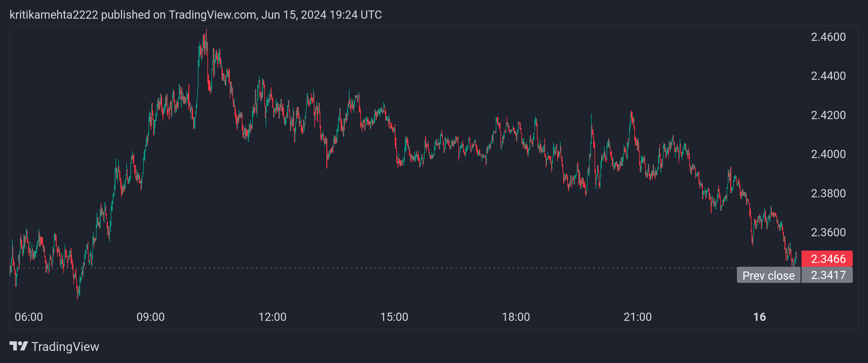Click the 2.3600 price scale label

click(828, 232)
